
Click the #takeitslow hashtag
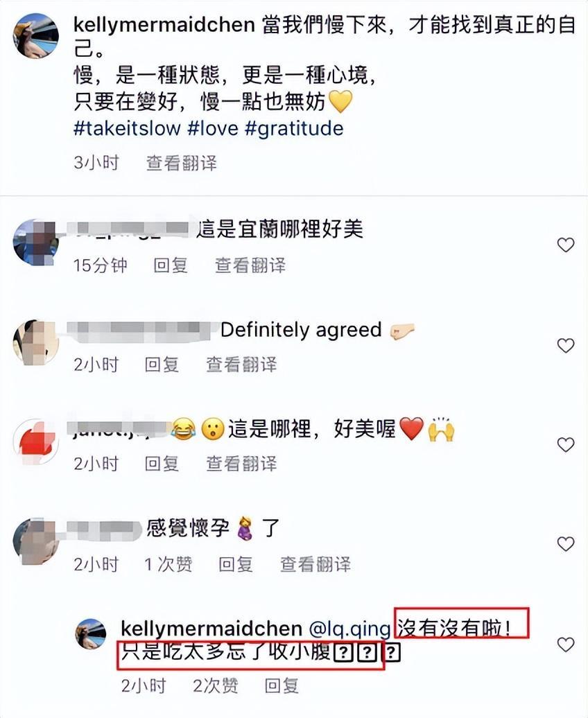pyautogui.click(x=127, y=128)
